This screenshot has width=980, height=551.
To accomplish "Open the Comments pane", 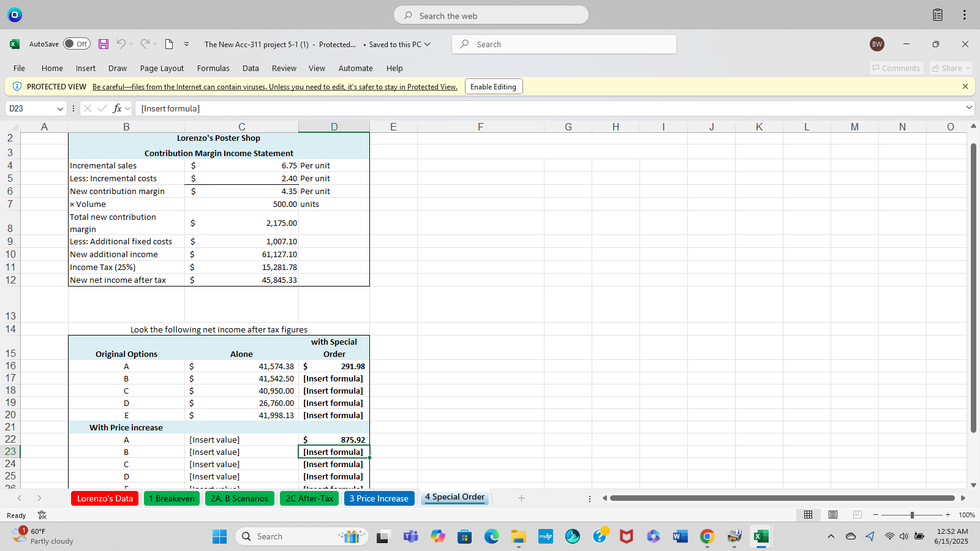I will (x=895, y=68).
